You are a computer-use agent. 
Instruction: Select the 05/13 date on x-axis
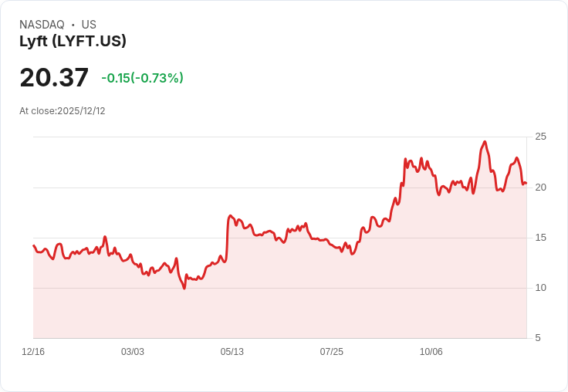point(232,351)
